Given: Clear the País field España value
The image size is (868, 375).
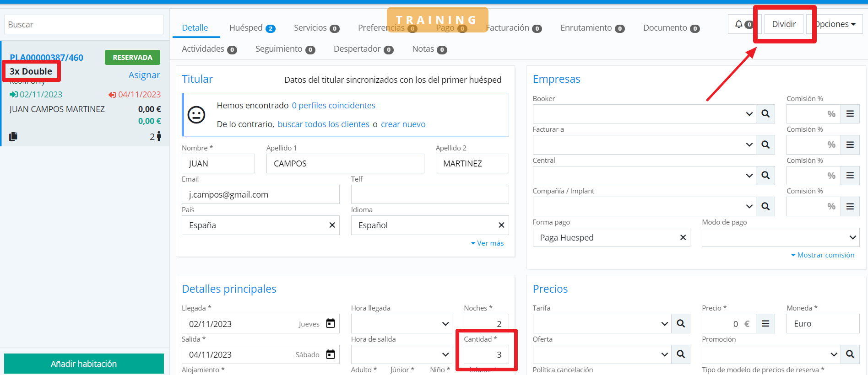Looking at the screenshot, I should click(x=332, y=225).
